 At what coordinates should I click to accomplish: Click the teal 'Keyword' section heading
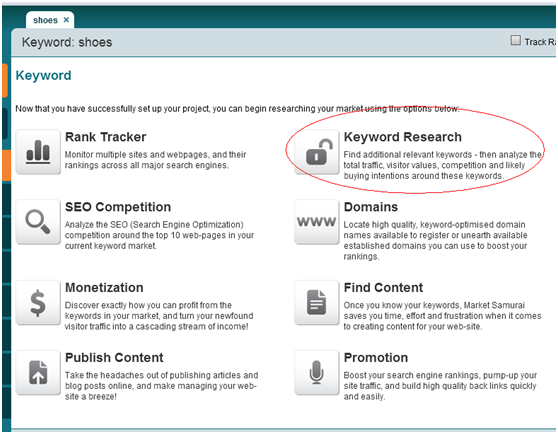[x=43, y=75]
